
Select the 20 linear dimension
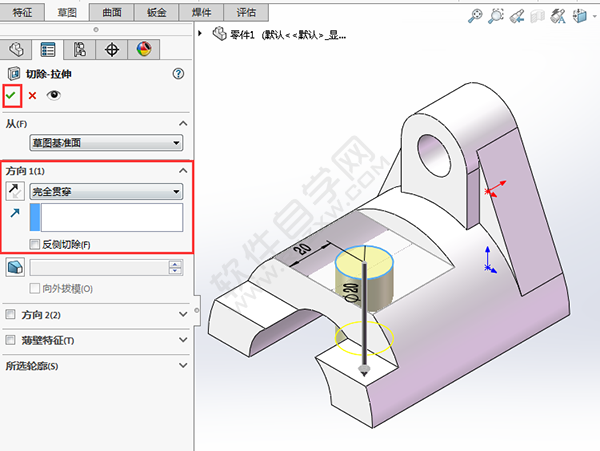click(x=303, y=249)
